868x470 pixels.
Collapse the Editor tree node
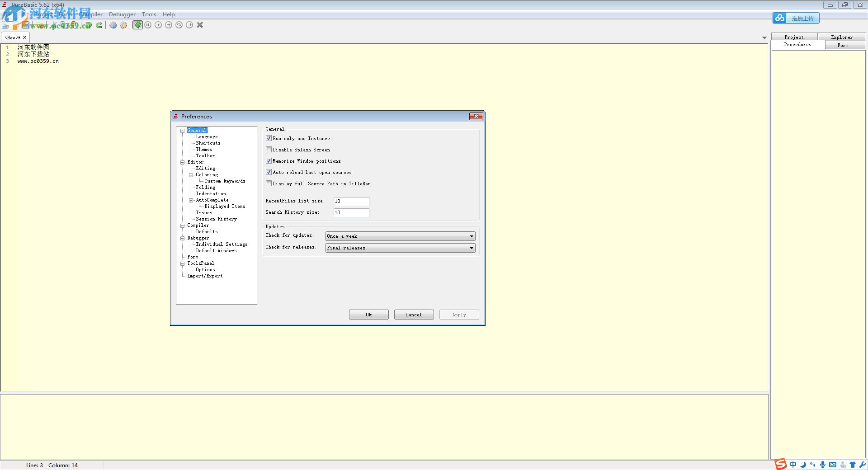click(x=183, y=162)
